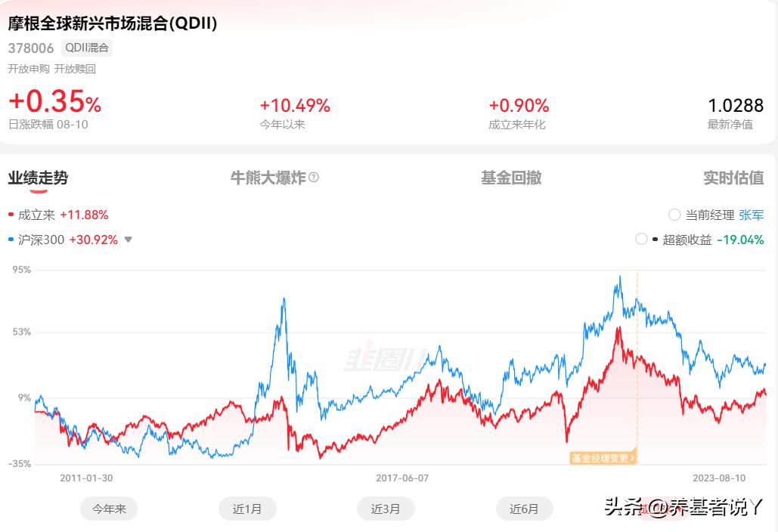778x532 pixels.
Task: Open the 基金经理变更 marker on the chart
Action: tap(603, 456)
